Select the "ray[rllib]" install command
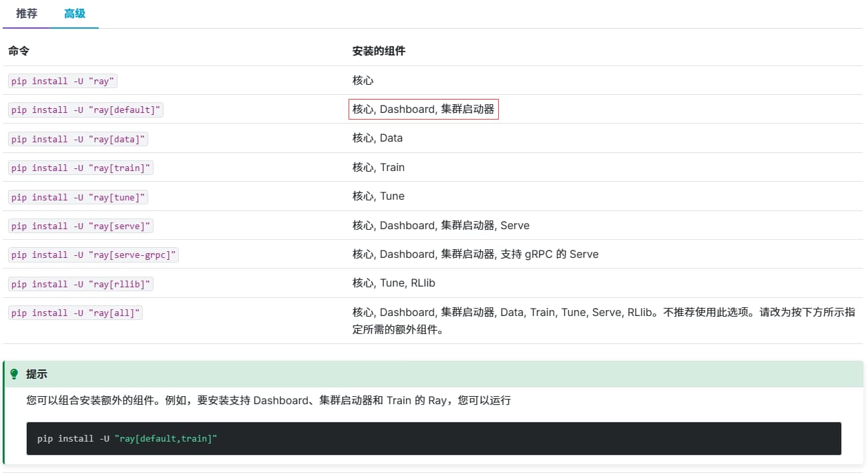This screenshot has height=473, width=868. click(x=80, y=284)
